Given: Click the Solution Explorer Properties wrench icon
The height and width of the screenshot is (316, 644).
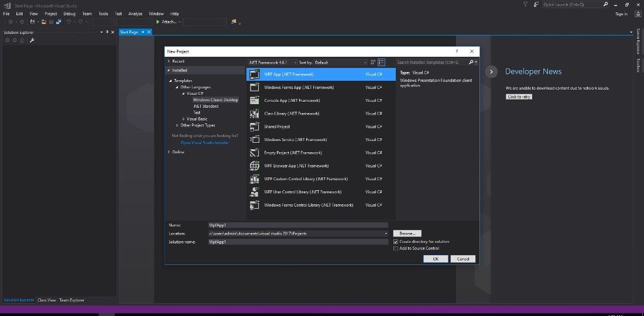Looking at the screenshot, I should (32, 40).
